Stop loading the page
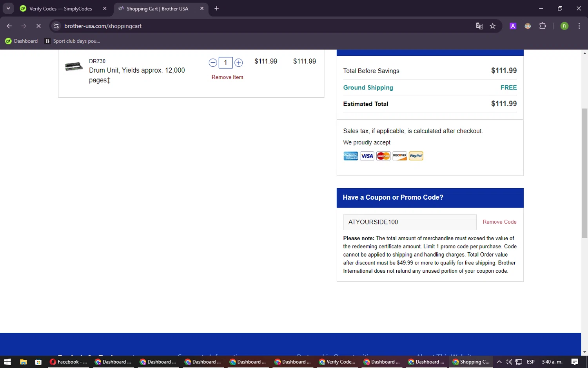The height and width of the screenshot is (368, 588). click(x=38, y=26)
